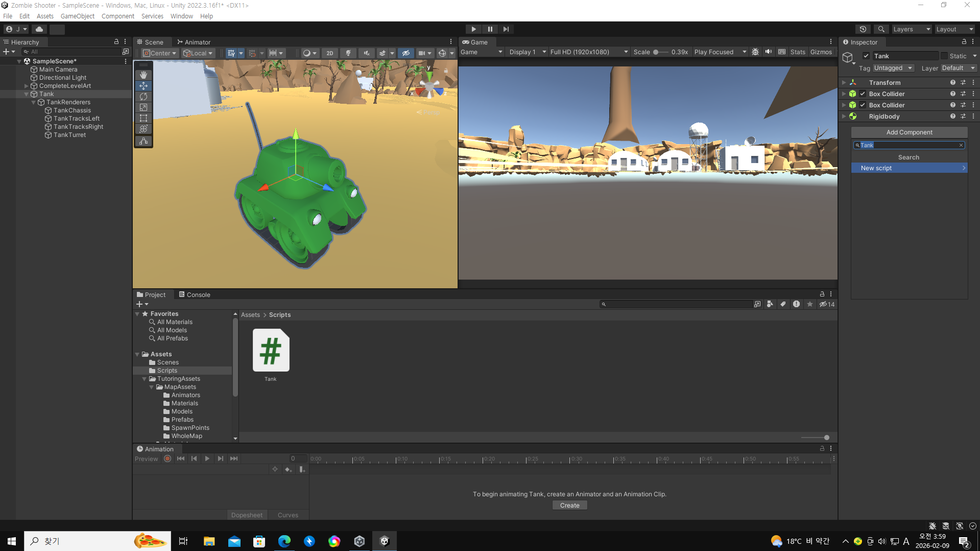
Task: Open Undo History from the top toolbar
Action: tap(863, 29)
